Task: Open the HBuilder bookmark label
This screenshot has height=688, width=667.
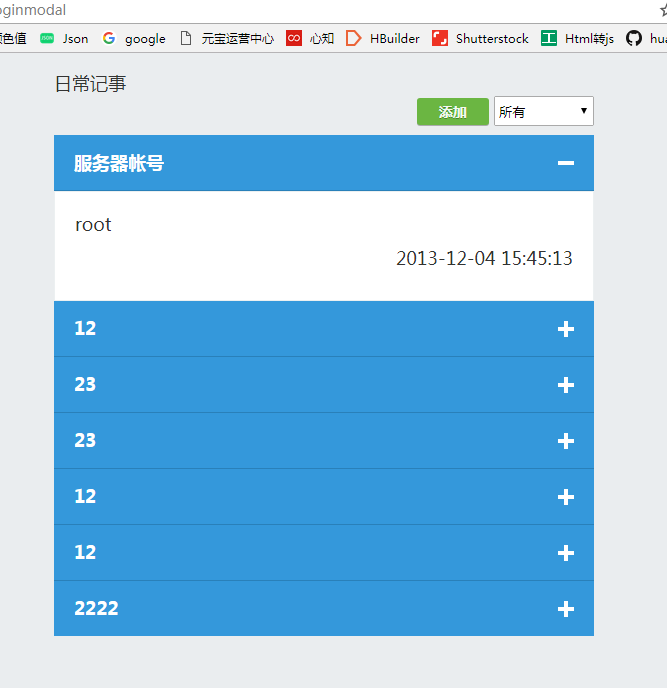Action: tap(394, 39)
